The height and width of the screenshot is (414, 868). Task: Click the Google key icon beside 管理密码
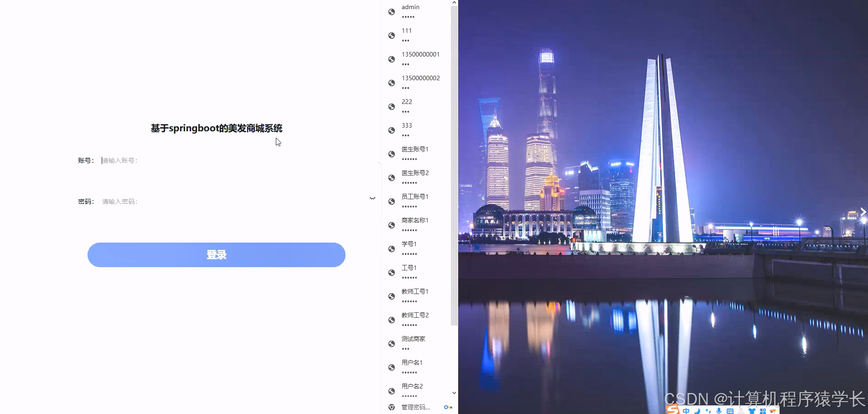coord(449,407)
